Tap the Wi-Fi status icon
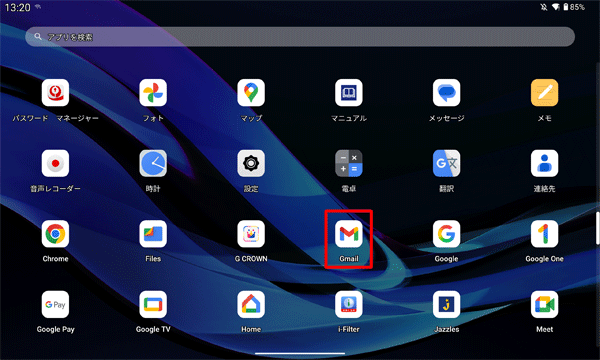Viewport: 600px width, 360px height. click(x=556, y=7)
